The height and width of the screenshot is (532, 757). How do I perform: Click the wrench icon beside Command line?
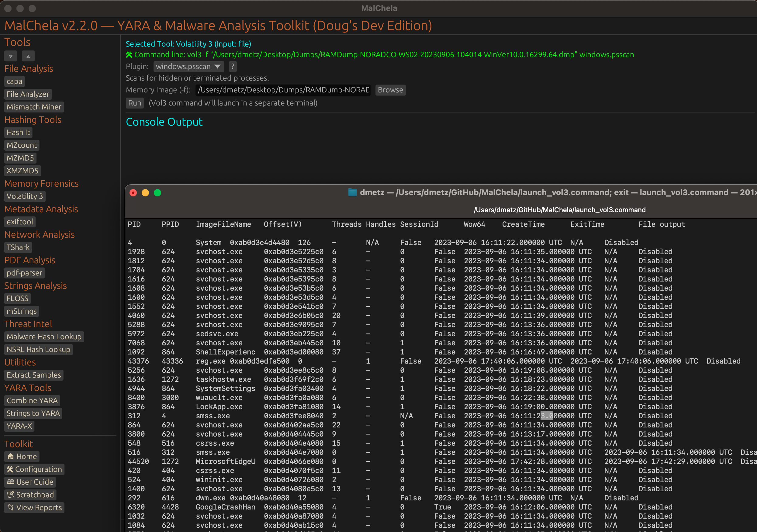[129, 55]
